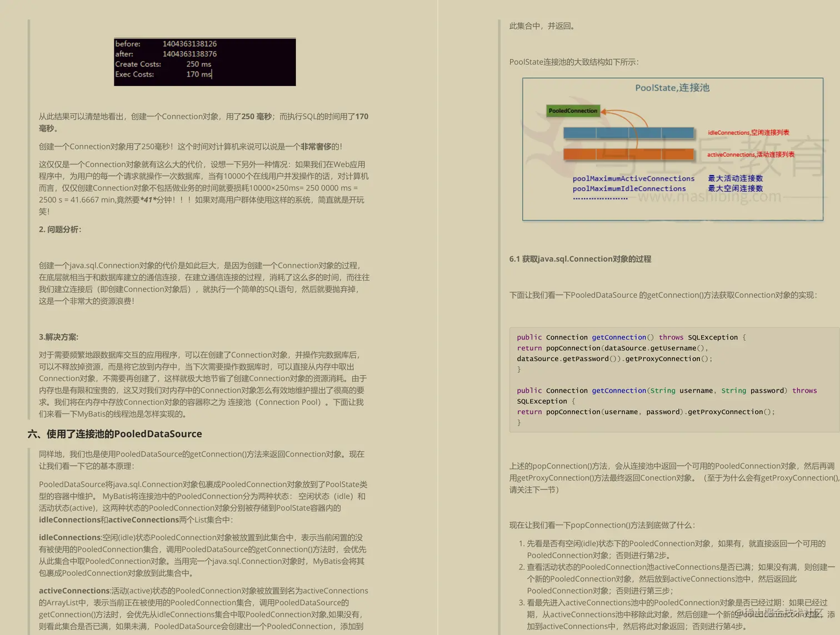Select the heading '2. 问题分析:'

(x=60, y=229)
